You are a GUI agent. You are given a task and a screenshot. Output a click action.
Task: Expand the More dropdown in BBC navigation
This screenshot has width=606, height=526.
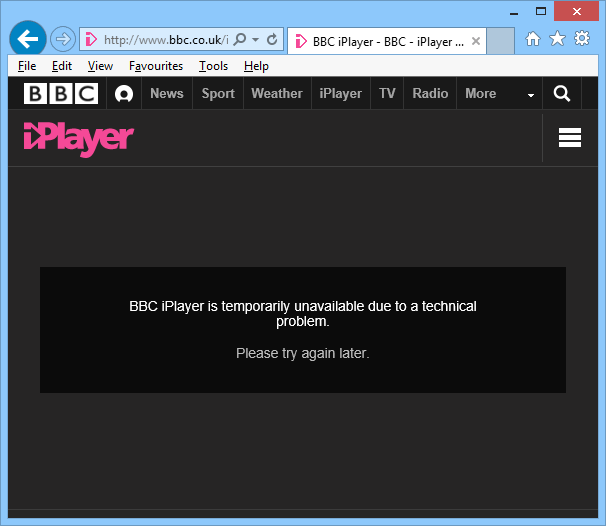click(500, 94)
